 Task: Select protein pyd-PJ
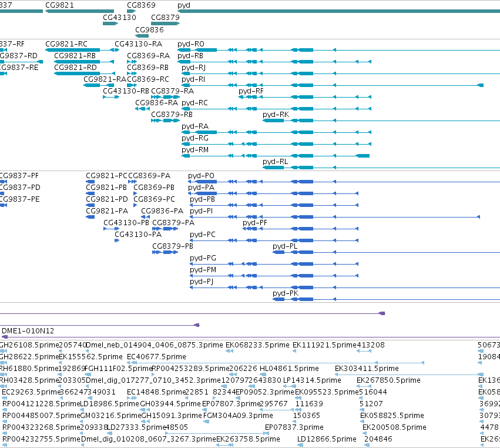click(x=202, y=282)
